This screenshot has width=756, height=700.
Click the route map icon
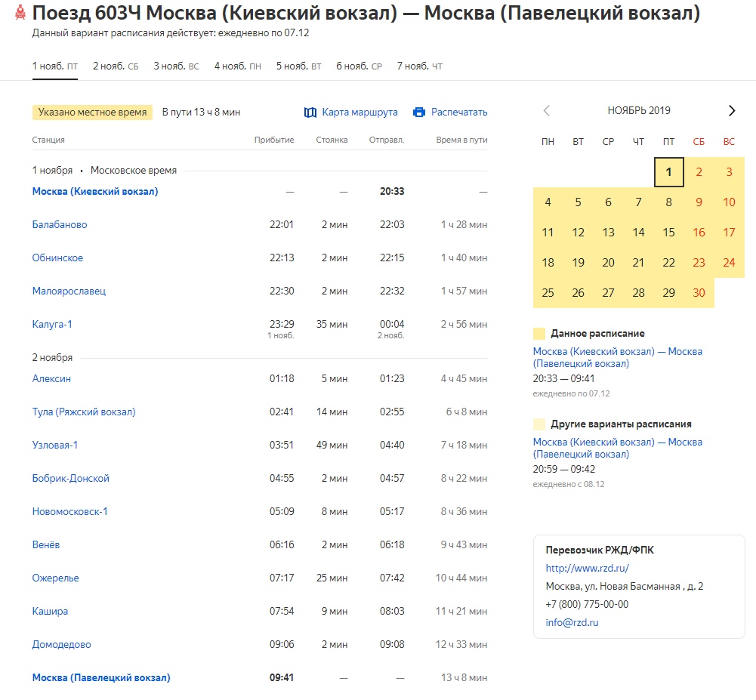tap(310, 113)
